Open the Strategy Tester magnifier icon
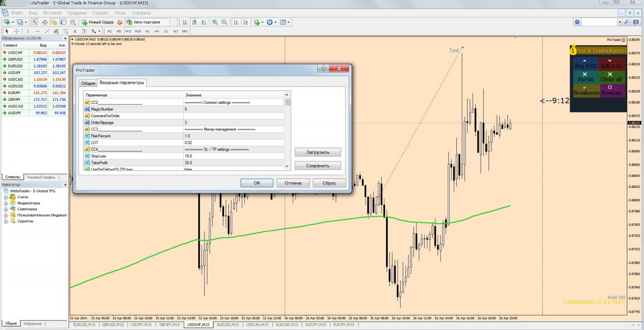The width and height of the screenshot is (644, 330). [73, 22]
